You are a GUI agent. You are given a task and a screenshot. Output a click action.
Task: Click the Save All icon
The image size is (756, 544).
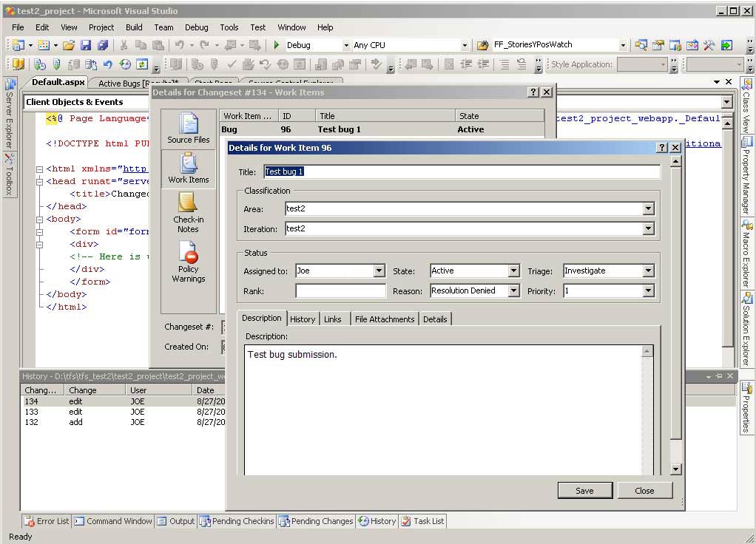click(103, 45)
